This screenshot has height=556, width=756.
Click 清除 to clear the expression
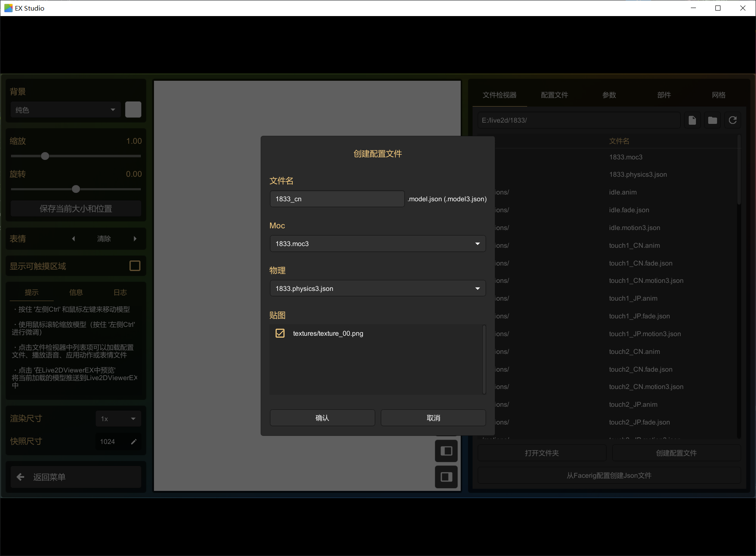click(104, 239)
